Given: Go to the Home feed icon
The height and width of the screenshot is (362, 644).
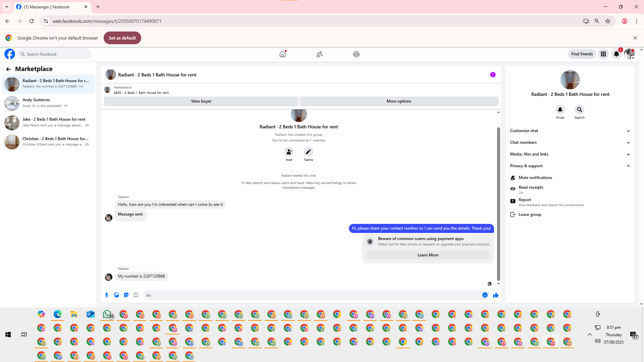Looking at the screenshot, I should pyautogui.click(x=283, y=54).
